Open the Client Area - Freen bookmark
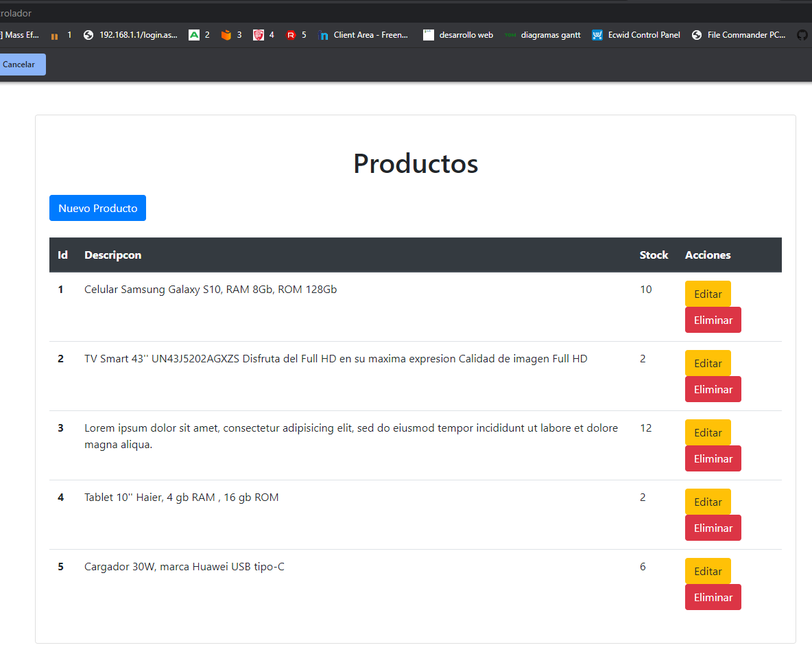812x654 pixels. click(363, 35)
